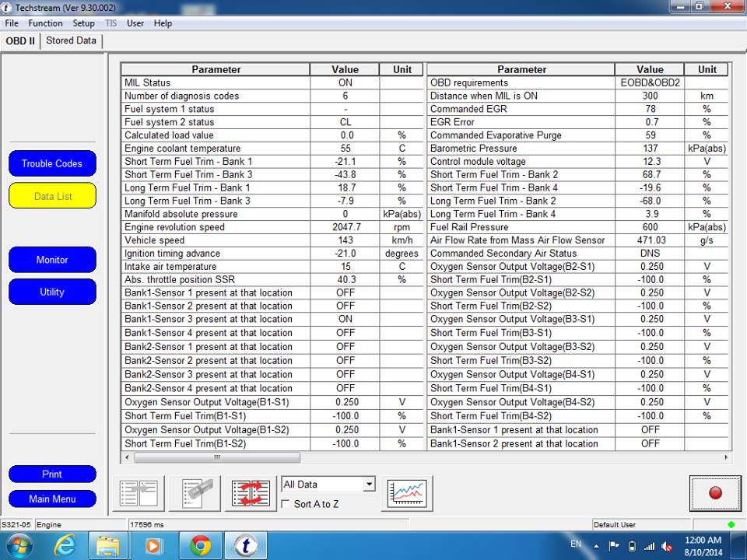The image size is (747, 560).
Task: Click the battery power tray icon
Action: pyautogui.click(x=632, y=546)
